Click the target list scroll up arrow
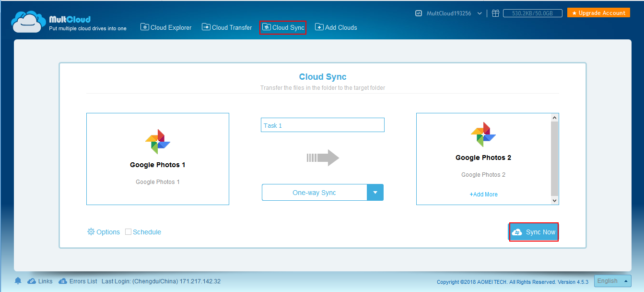The image size is (644, 292). tap(555, 118)
